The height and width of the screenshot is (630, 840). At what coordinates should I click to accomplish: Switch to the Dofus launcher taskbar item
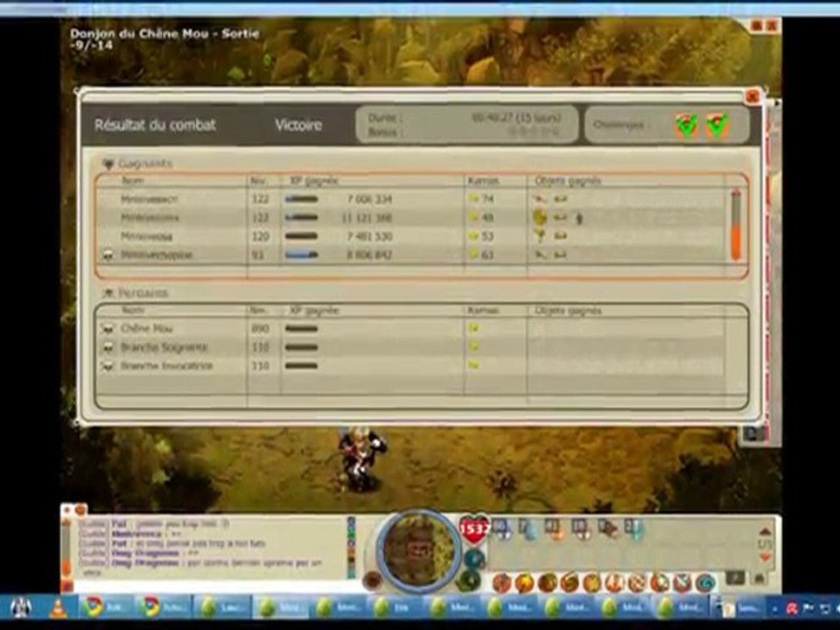pos(220,608)
